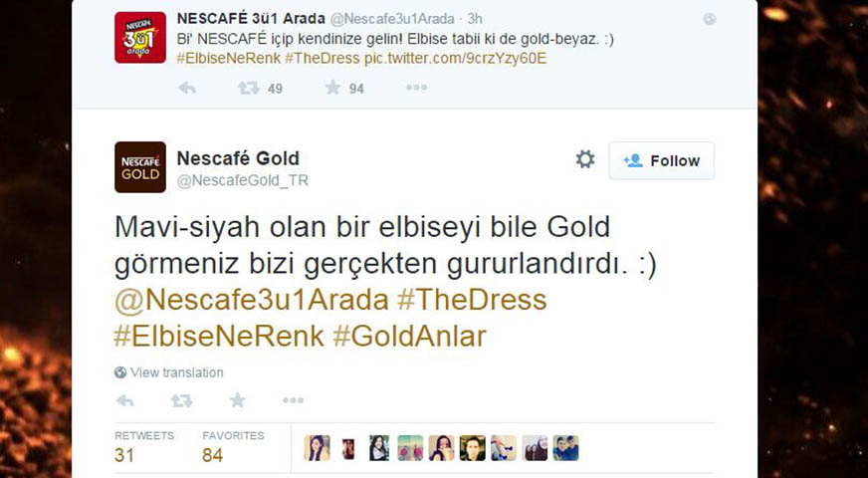Open more options on 3ü1 Arada tweet

(416, 88)
